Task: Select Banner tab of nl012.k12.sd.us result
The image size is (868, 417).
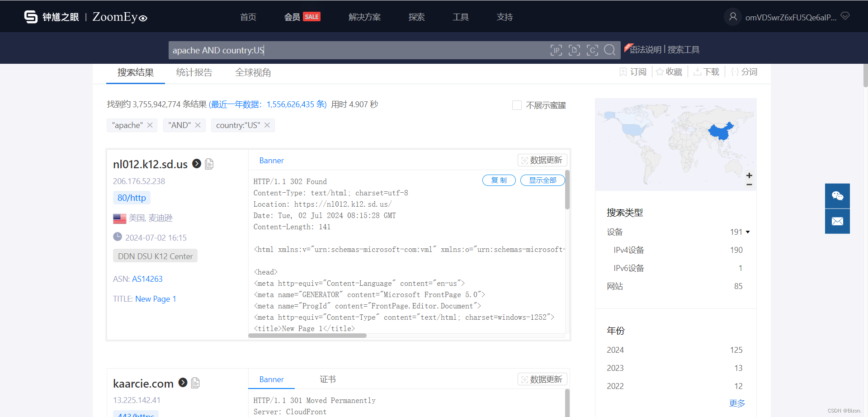Action: click(272, 161)
